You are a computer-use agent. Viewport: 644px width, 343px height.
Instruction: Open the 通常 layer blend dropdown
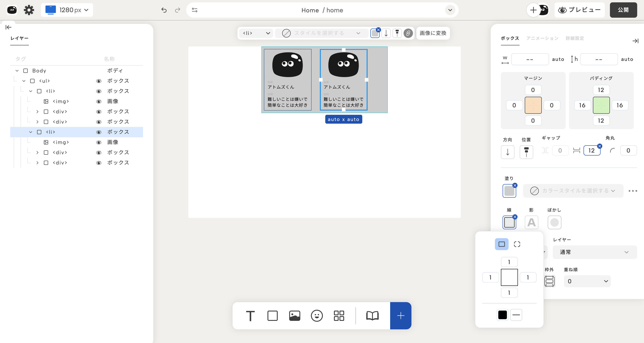coord(595,252)
